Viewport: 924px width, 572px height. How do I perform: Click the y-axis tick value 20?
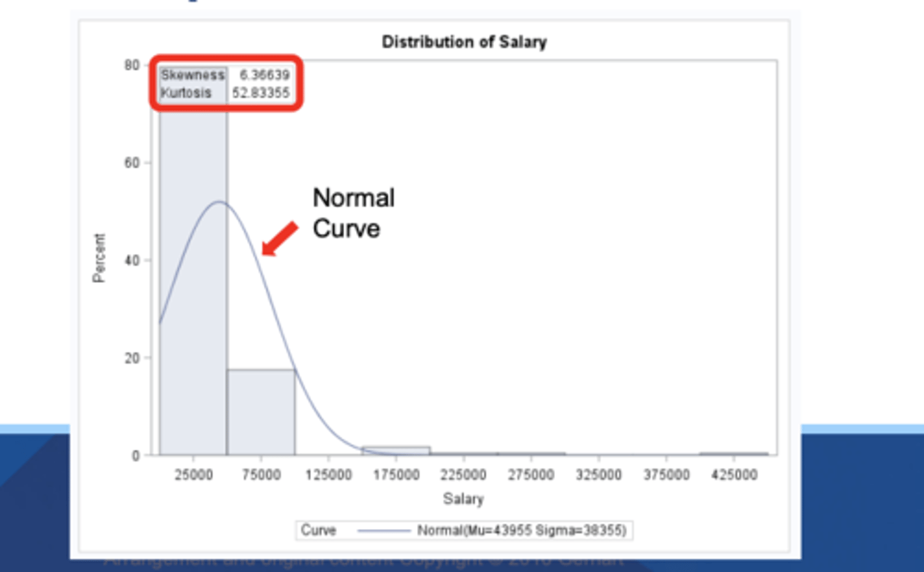coord(132,358)
